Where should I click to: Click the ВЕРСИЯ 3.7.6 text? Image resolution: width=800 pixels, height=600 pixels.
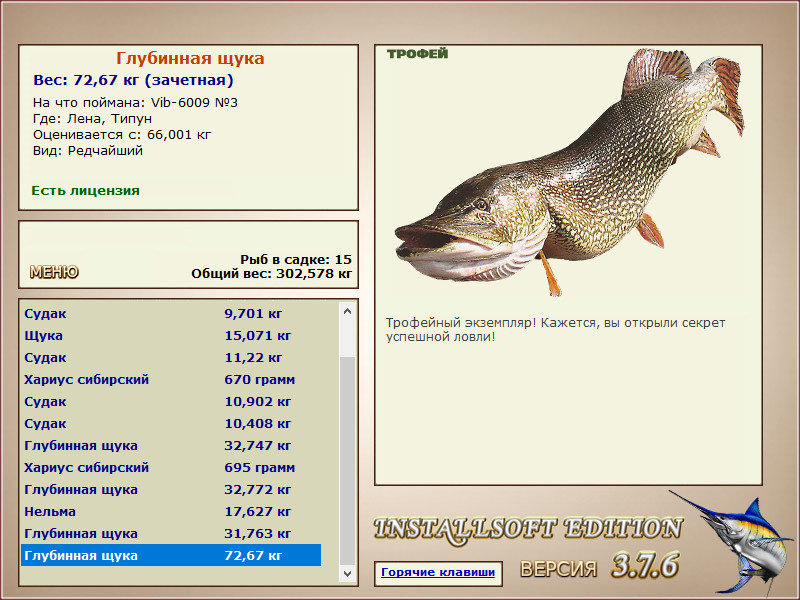599,565
